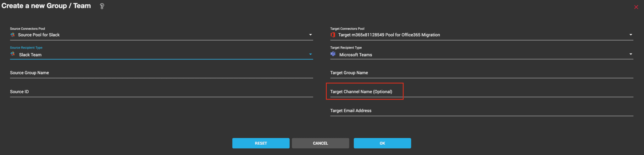
Task: Select the Slack Team value
Action: (30, 55)
